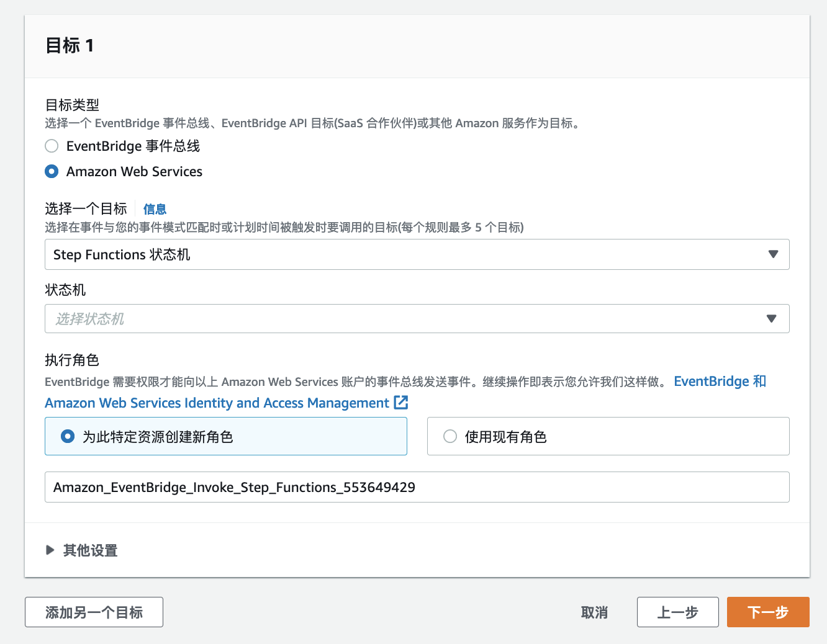Click the external link icon after Access Management
This screenshot has height=644, width=827.
[x=401, y=403]
